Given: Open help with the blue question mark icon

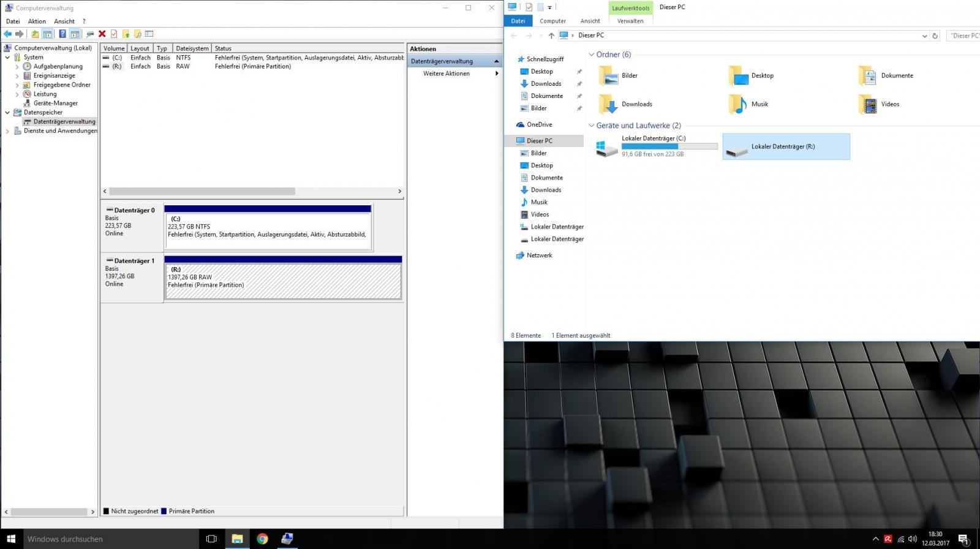Looking at the screenshot, I should pos(62,34).
